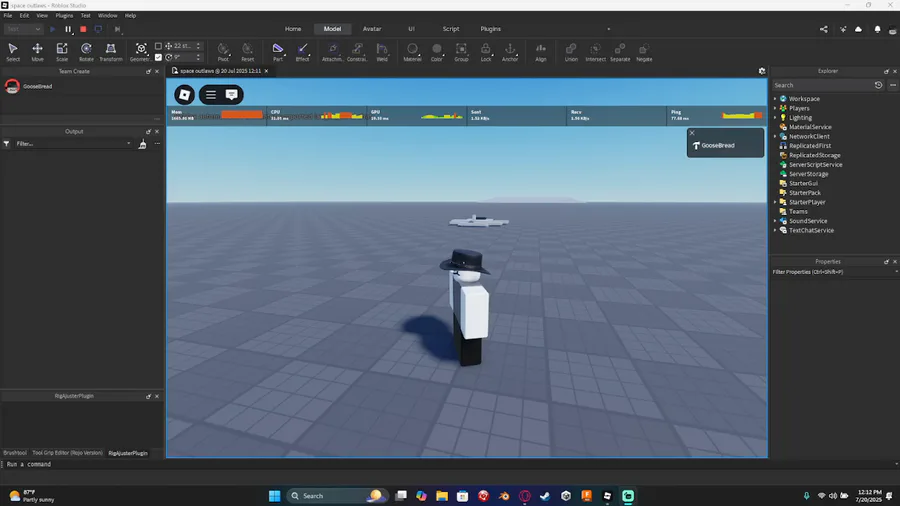Screen dimensions: 900x506
Task: Switch to the Script ribbon tab
Action: (451, 29)
